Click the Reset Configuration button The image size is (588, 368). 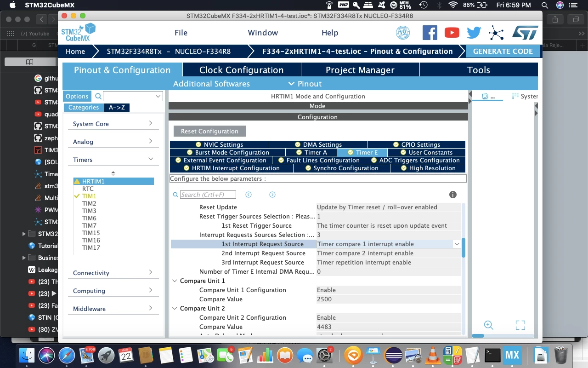click(x=209, y=131)
